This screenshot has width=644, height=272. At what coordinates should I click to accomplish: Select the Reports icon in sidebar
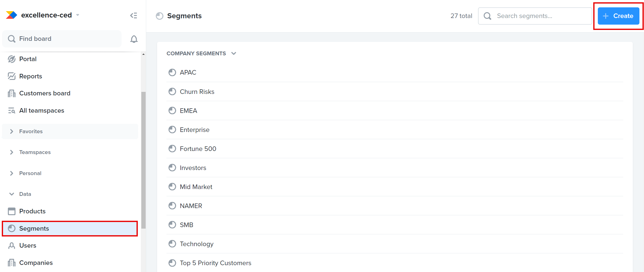(x=11, y=76)
